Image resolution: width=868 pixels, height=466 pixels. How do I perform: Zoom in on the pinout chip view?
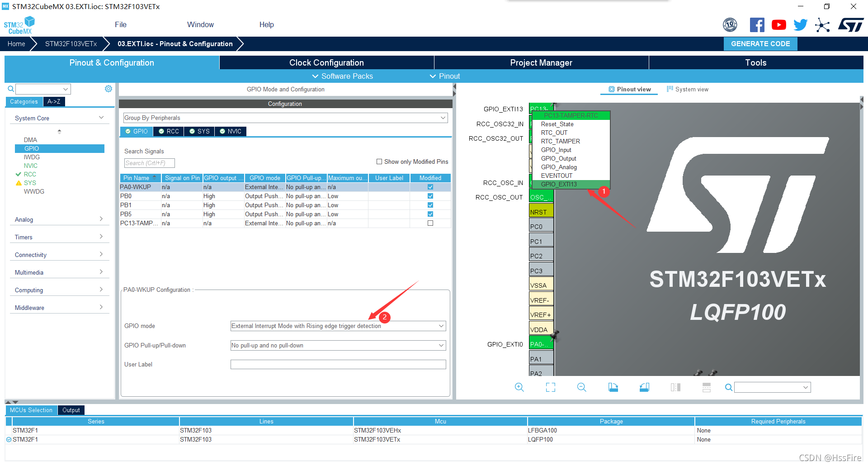[x=519, y=387]
